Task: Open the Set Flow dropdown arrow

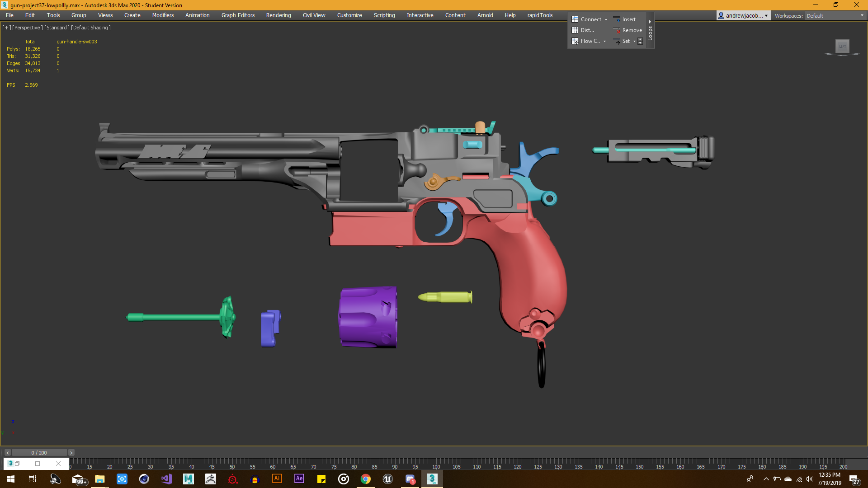Action: 634,41
